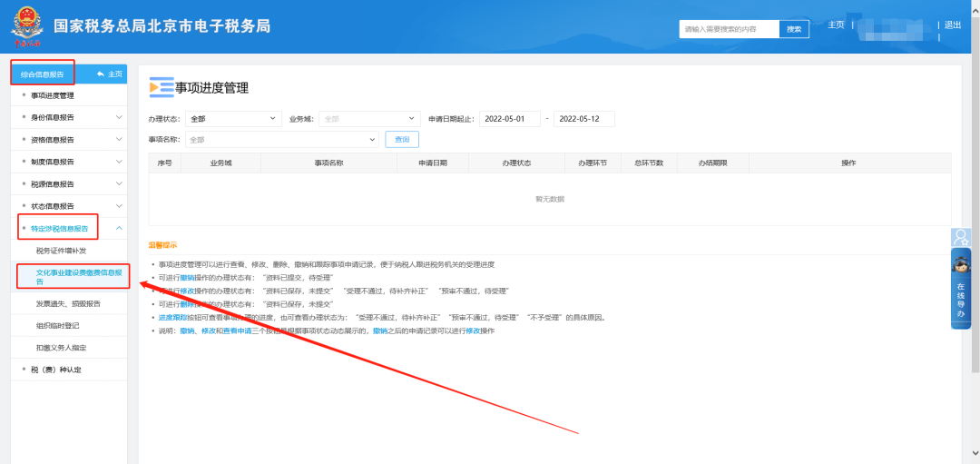Click the national tax emblem logo

tap(28, 27)
